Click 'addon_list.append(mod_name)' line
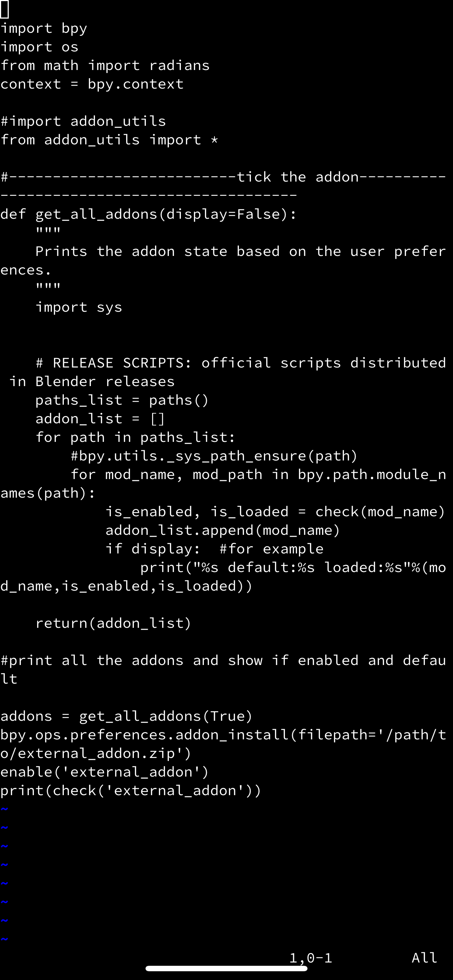Viewport: 453px width, 980px height. (223, 531)
